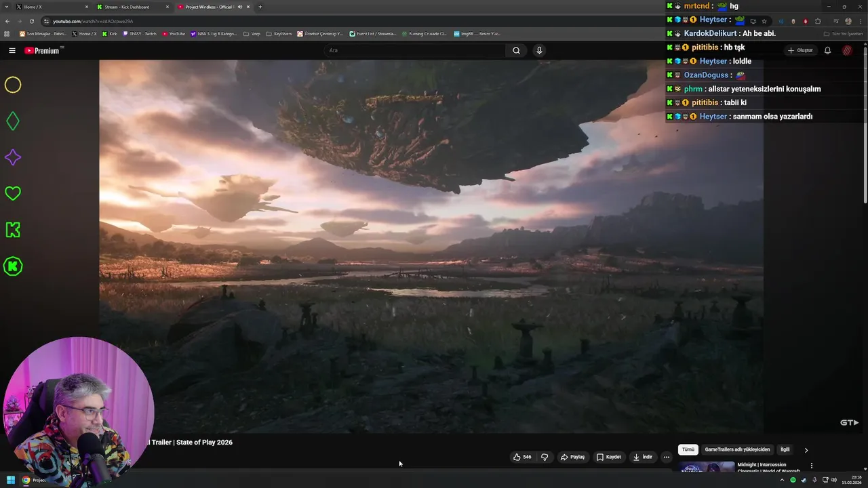Run search with the magnifier button
Screen dimensions: 868x488
516,50
